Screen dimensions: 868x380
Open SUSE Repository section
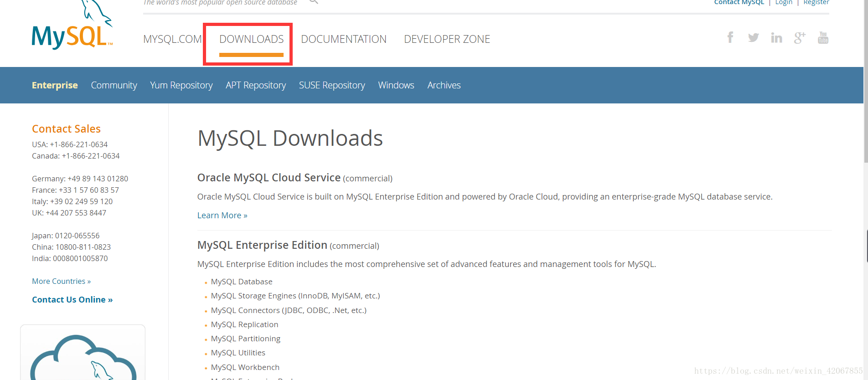click(332, 85)
